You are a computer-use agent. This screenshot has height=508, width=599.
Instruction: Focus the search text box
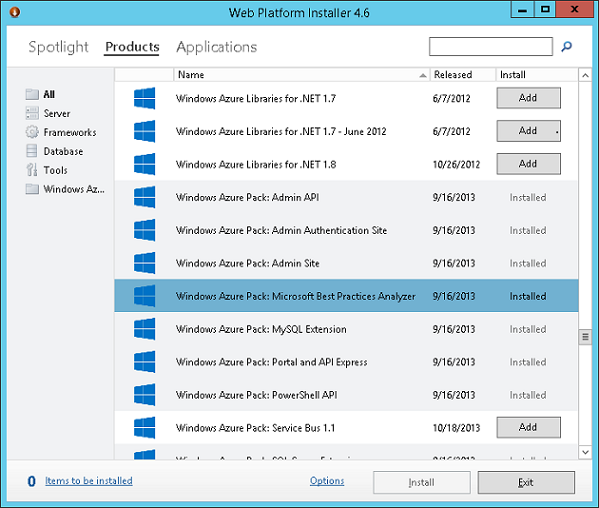pyautogui.click(x=491, y=47)
